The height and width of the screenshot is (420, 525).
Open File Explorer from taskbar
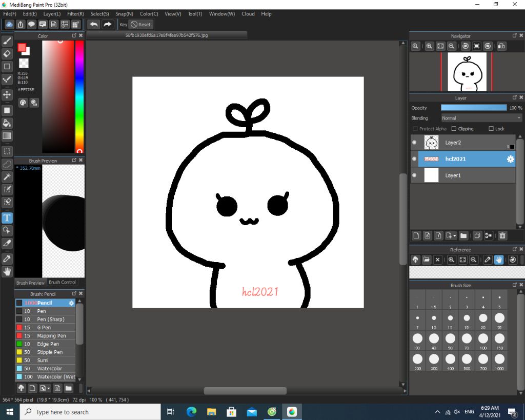pos(212,412)
